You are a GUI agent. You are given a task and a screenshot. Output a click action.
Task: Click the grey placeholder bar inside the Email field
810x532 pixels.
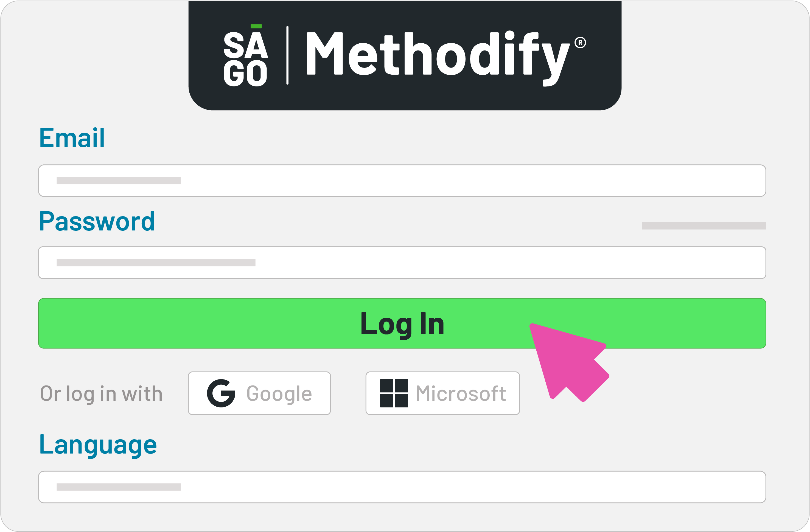[x=118, y=181]
